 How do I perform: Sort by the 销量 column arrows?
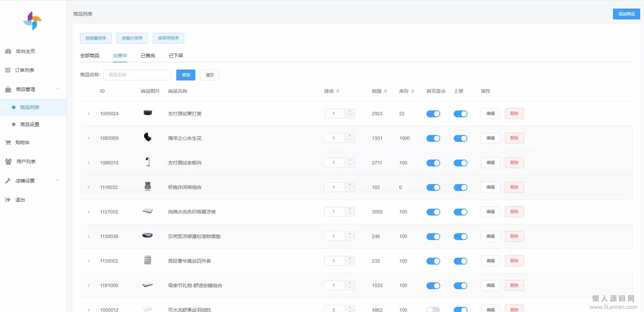(385, 91)
